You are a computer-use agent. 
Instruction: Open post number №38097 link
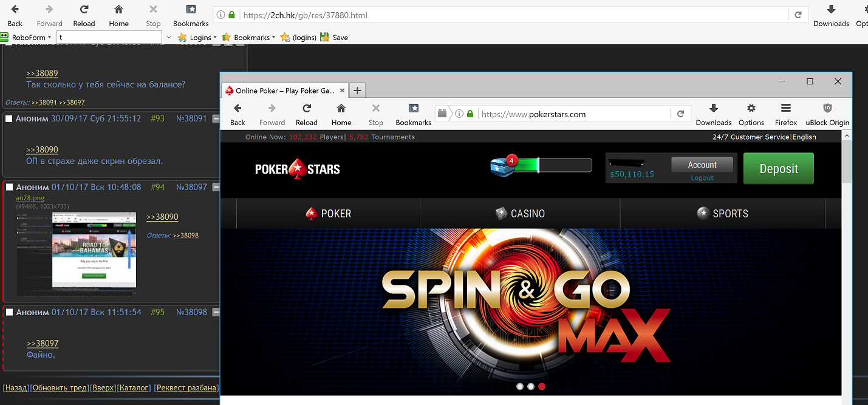pos(191,188)
